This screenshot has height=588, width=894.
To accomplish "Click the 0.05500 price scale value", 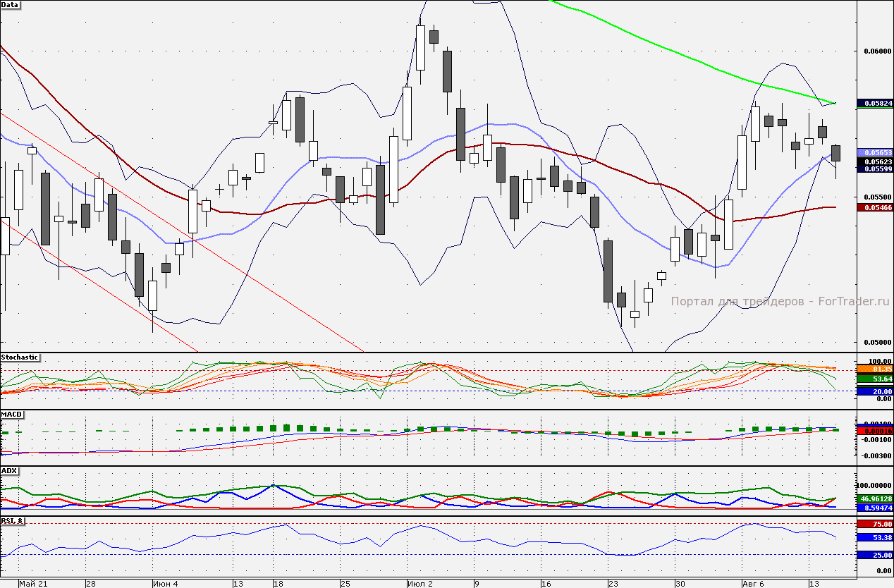I will [x=876, y=197].
